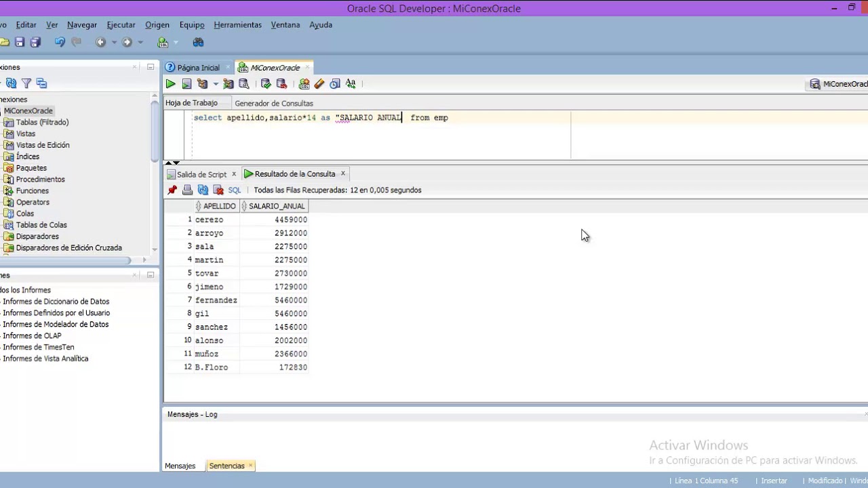Open the Navegar menu

pos(82,25)
